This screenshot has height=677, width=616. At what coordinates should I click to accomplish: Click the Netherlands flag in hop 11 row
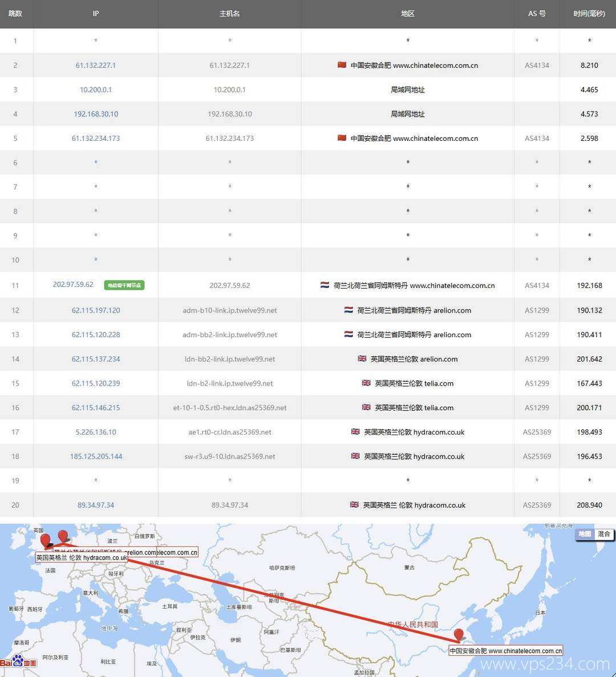pos(325,285)
